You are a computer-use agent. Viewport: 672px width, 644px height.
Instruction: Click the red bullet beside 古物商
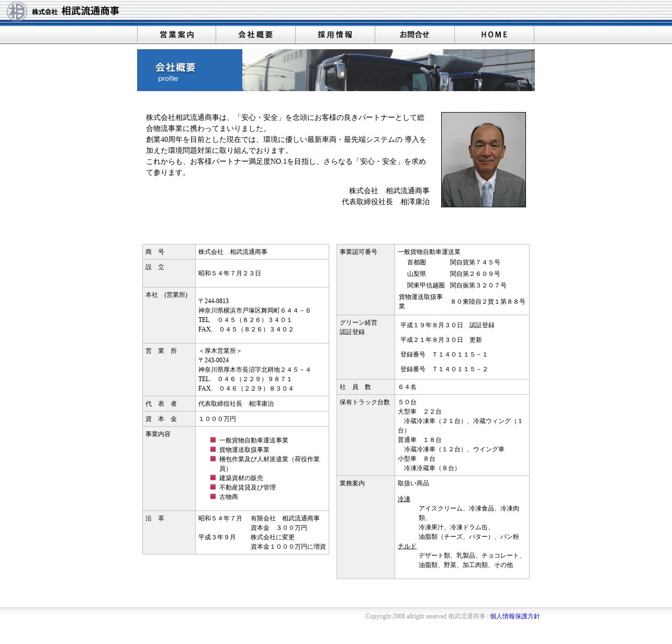(x=213, y=496)
